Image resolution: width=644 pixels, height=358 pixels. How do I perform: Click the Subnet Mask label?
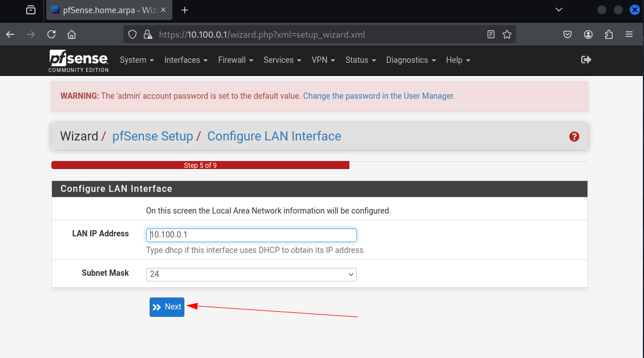105,273
